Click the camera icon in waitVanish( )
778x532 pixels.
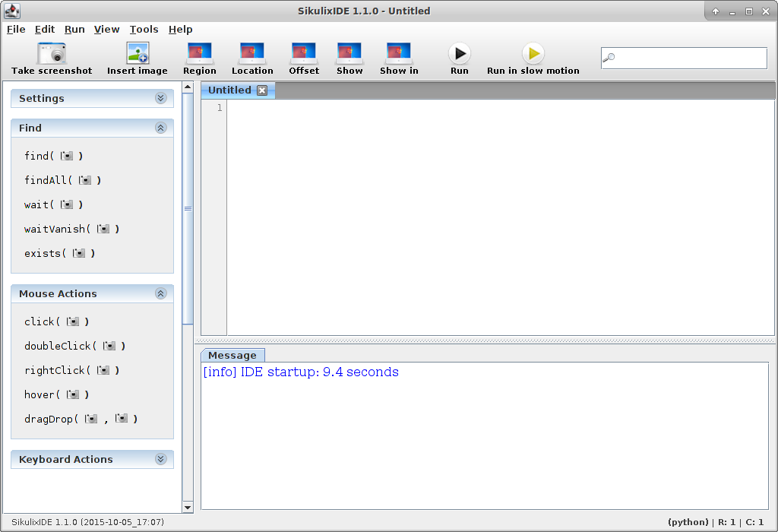pyautogui.click(x=103, y=229)
